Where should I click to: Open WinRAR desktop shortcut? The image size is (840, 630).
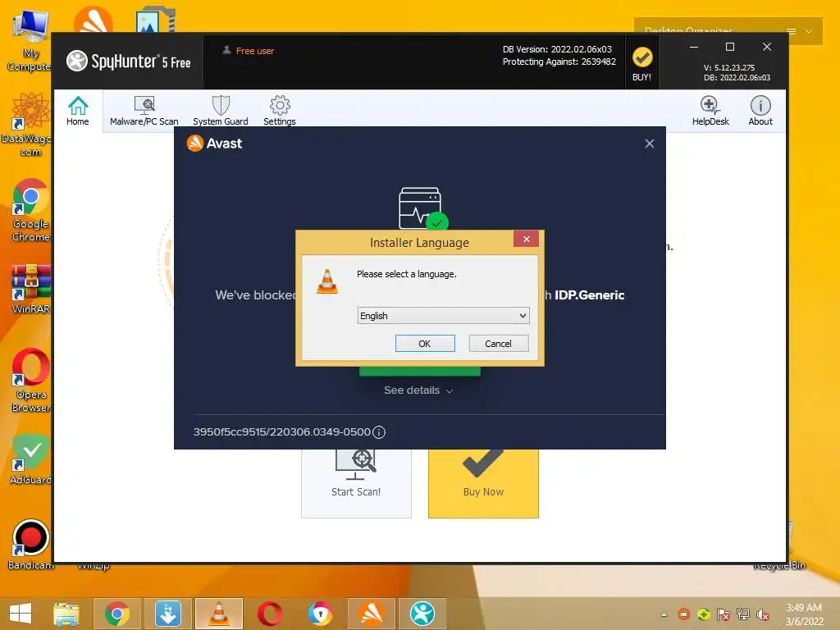tap(30, 290)
